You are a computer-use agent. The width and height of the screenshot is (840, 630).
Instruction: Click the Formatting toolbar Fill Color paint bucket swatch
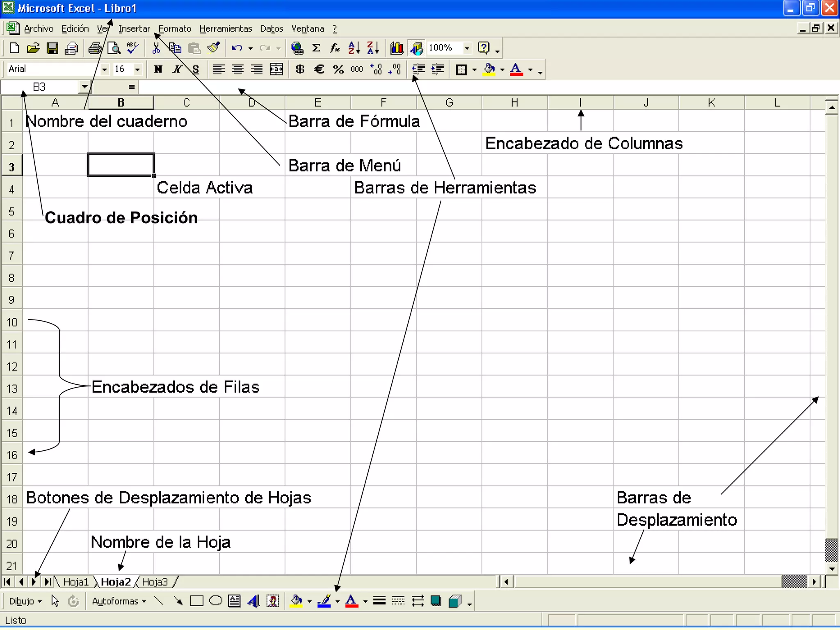pos(489,70)
